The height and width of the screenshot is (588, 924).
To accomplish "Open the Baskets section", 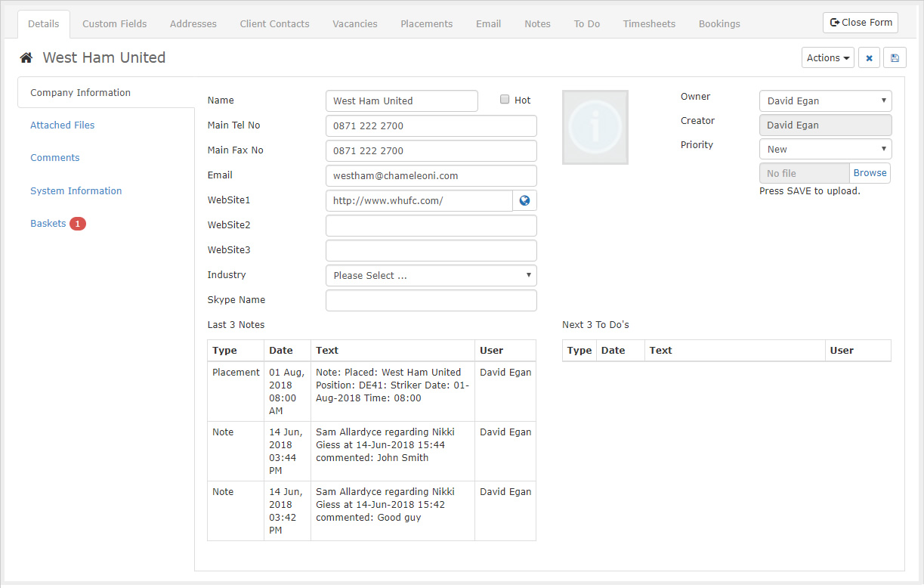I will click(48, 224).
